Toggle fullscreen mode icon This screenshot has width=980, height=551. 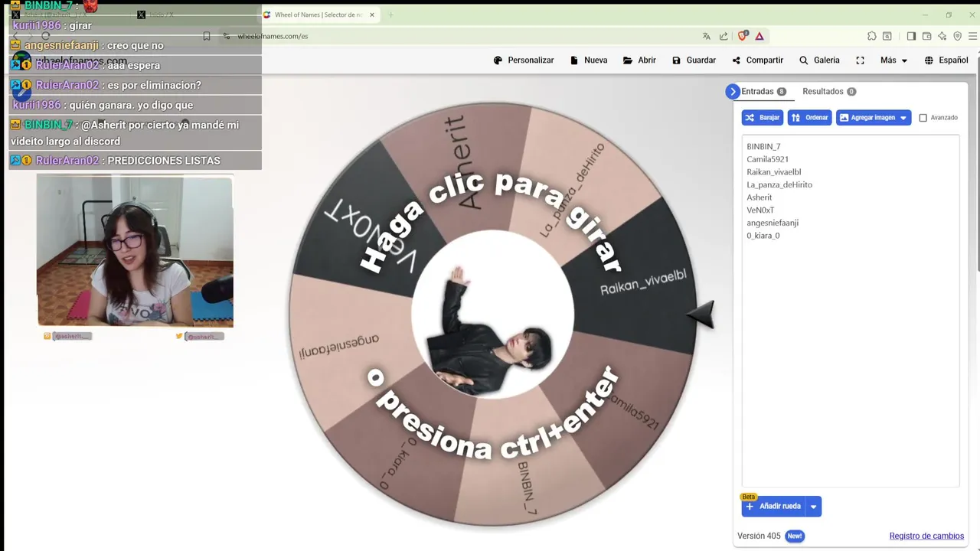point(860,60)
